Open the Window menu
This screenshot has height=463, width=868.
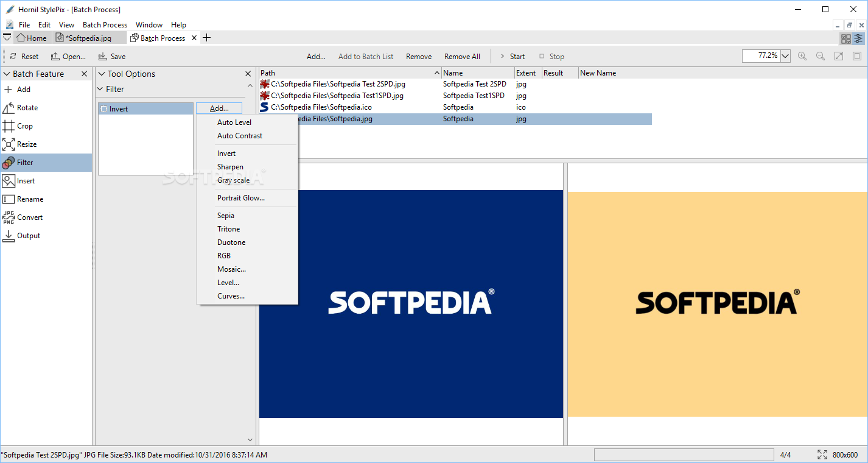[x=149, y=25]
